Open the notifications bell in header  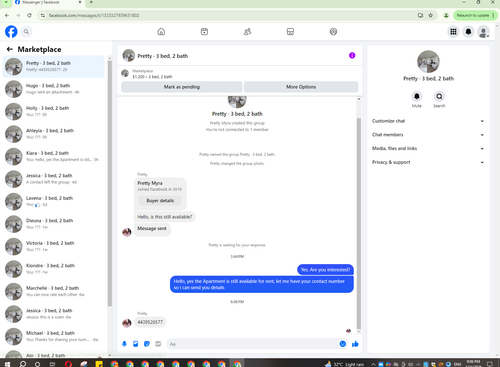[x=468, y=32]
